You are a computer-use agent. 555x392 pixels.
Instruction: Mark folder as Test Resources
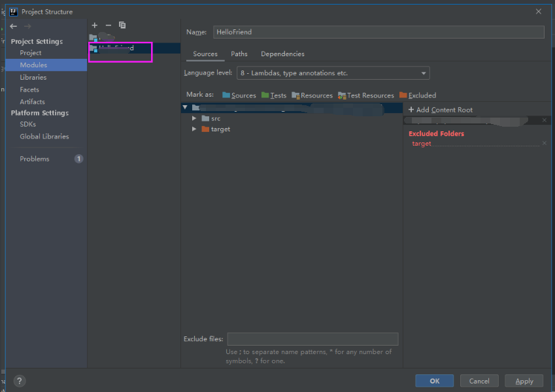tap(365, 95)
